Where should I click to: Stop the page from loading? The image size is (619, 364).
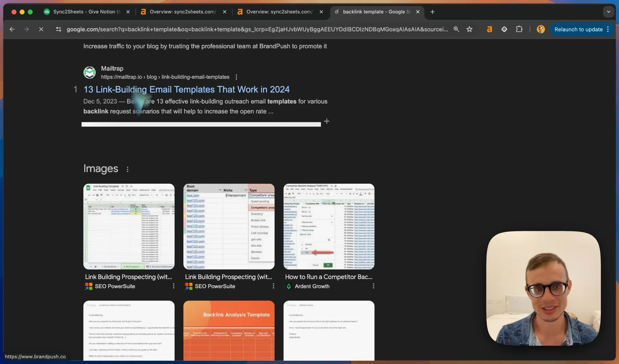point(41,29)
